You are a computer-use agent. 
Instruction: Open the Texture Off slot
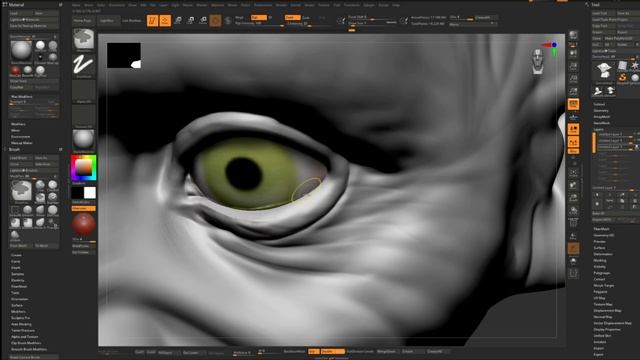click(84, 117)
